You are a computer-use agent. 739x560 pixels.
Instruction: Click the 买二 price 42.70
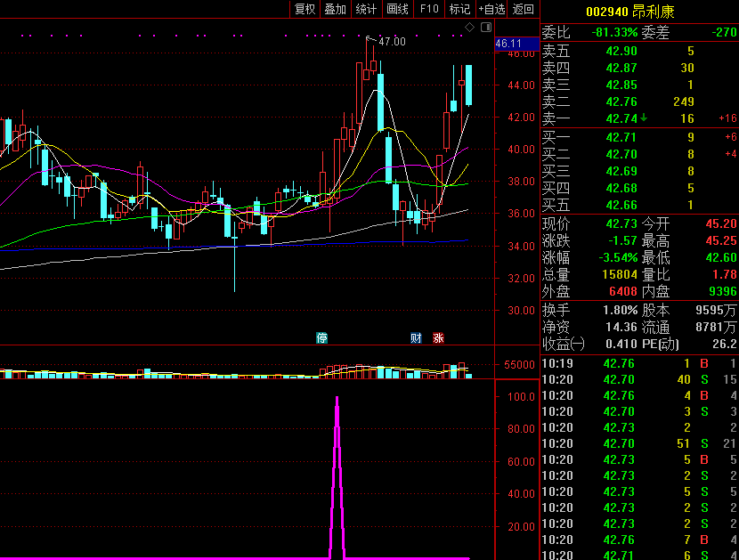[621, 155]
